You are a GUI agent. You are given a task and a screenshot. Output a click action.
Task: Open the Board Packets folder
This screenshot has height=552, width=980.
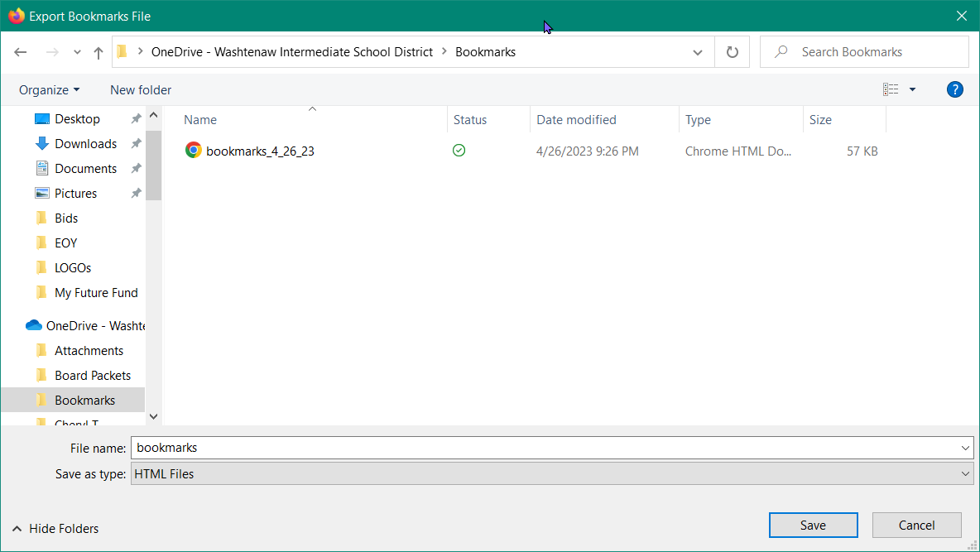93,376
